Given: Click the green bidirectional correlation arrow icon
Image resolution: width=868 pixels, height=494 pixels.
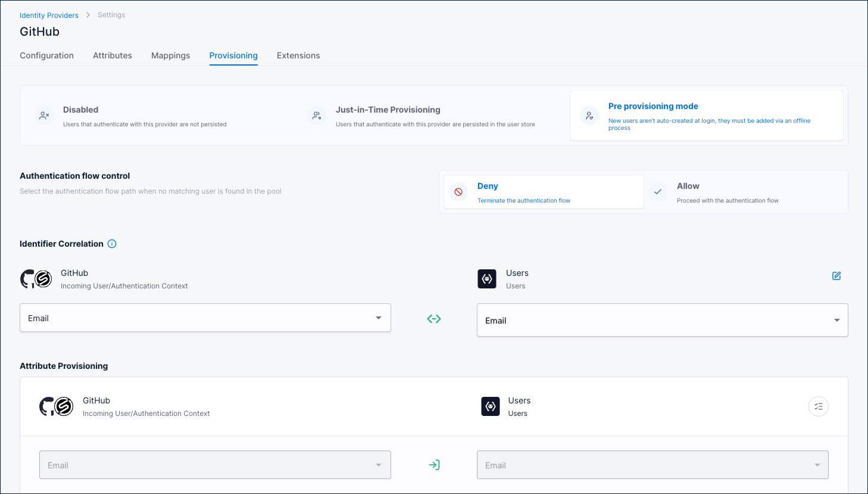Looking at the screenshot, I should click(434, 318).
